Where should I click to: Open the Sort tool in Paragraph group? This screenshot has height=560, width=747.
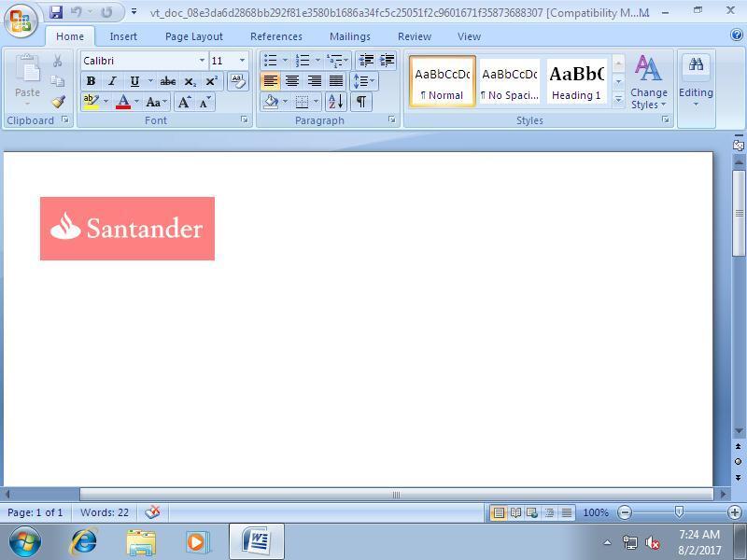(336, 102)
